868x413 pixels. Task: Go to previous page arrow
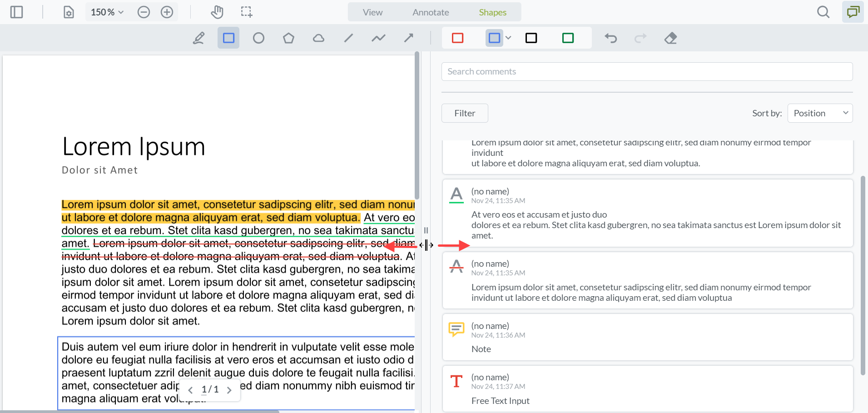190,390
